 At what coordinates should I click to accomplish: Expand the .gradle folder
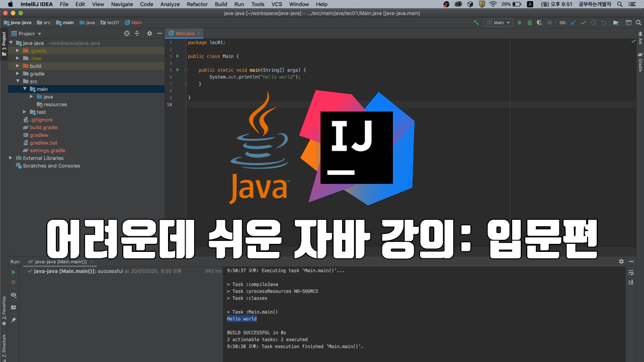pos(18,51)
